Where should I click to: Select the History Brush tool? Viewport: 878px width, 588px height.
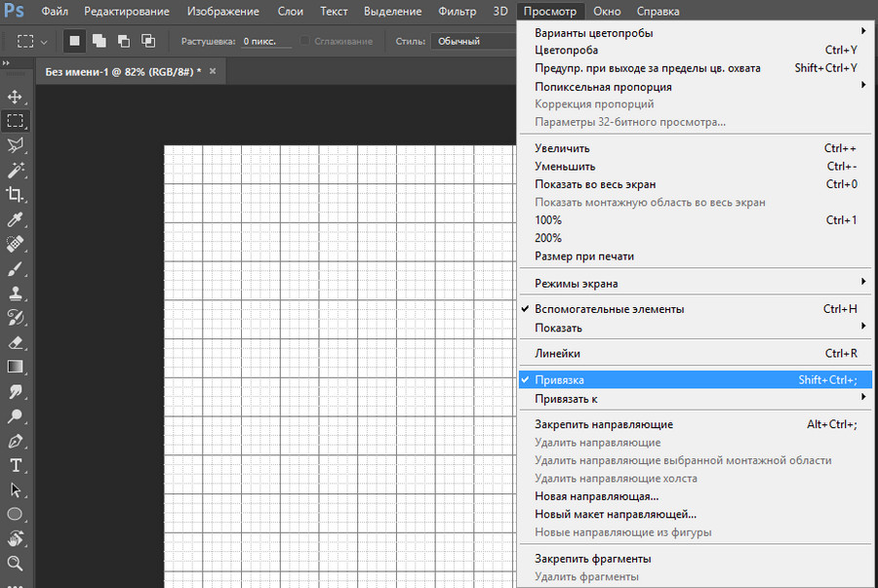tap(15, 318)
